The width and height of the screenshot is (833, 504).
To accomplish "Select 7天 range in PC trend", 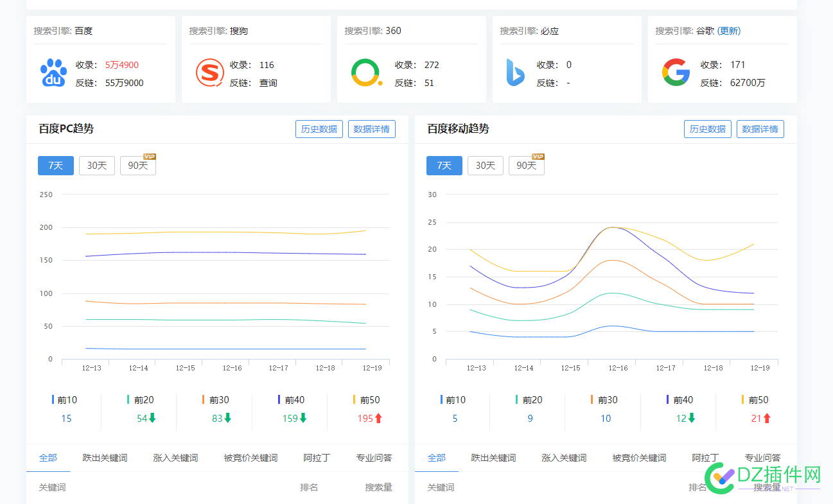I will tap(56, 166).
